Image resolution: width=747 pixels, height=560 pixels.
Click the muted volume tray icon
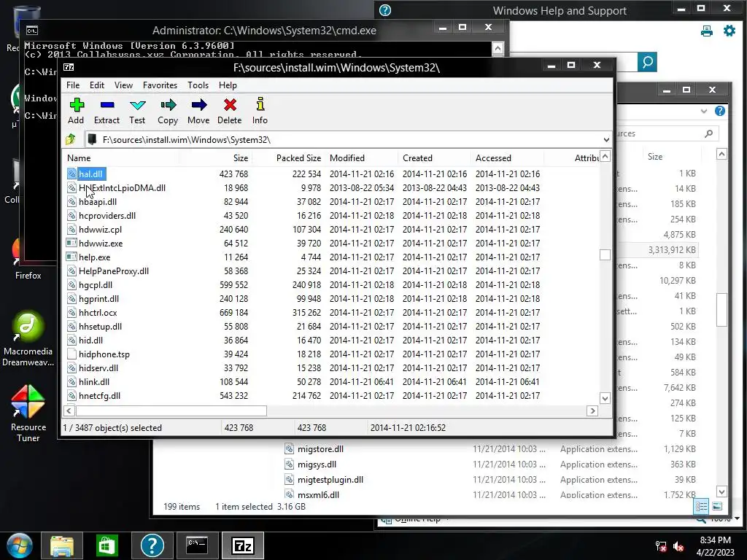pyautogui.click(x=679, y=547)
